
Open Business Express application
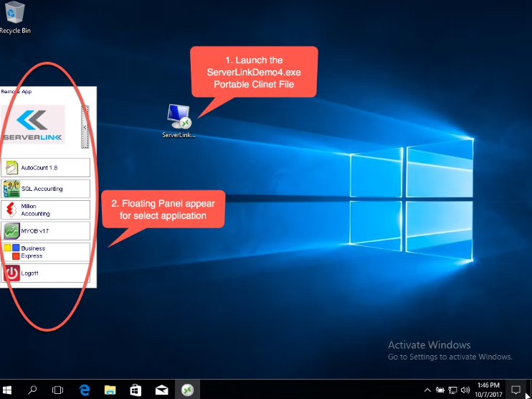coord(45,252)
